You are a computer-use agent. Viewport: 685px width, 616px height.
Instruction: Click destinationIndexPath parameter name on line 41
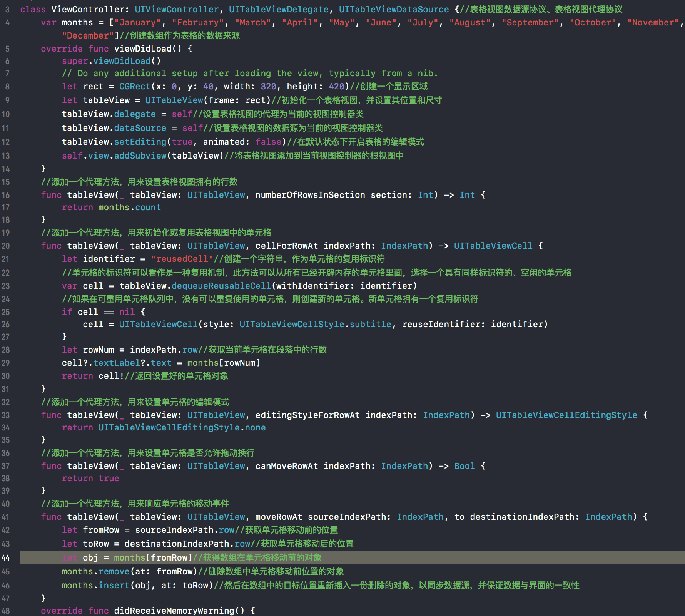tap(522, 517)
